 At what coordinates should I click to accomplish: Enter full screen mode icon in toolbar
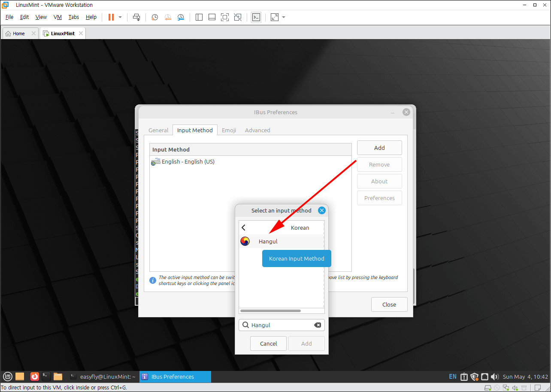tap(225, 17)
